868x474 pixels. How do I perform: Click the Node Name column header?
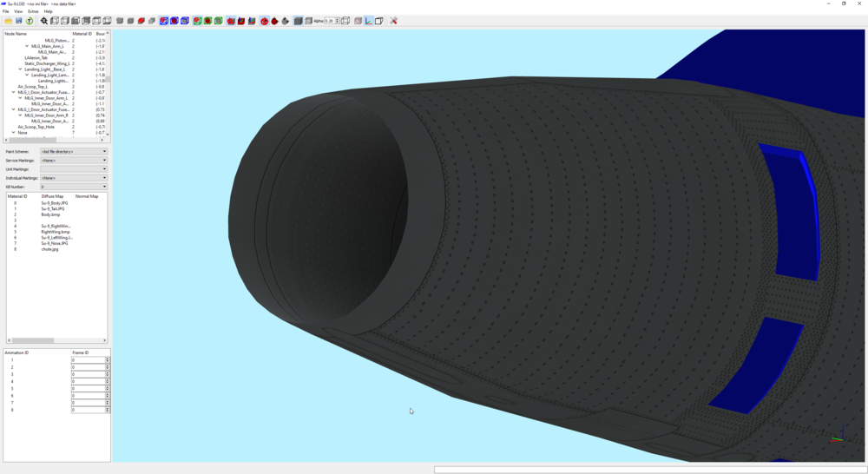16,34
